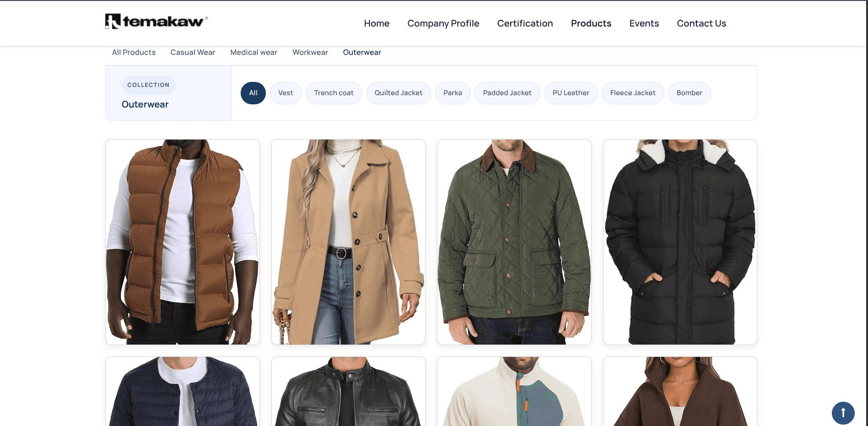Screen dimensions: 868x426
Task: Open the Certification menu item
Action: (x=525, y=23)
